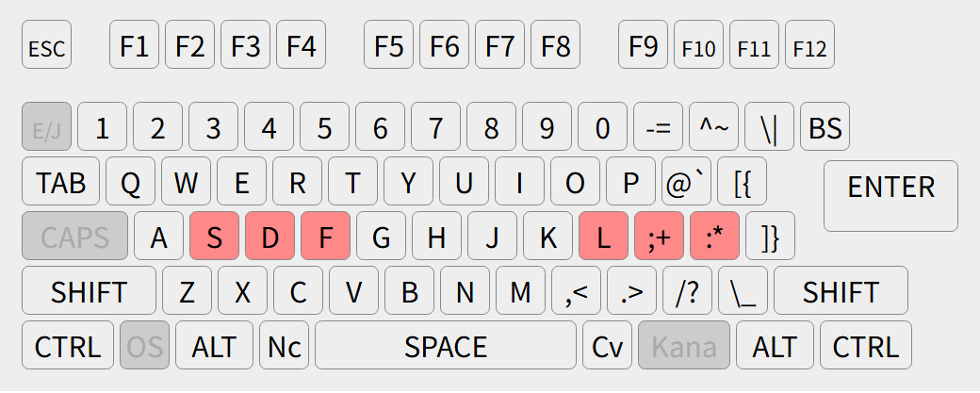The height and width of the screenshot is (393, 980).
Task: Click the Cv key right of SPACE
Action: point(607,346)
